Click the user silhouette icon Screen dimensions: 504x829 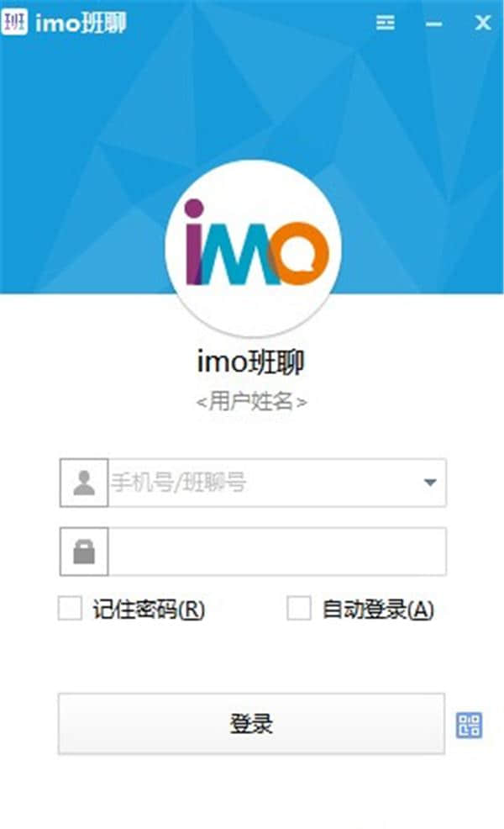coord(84,483)
